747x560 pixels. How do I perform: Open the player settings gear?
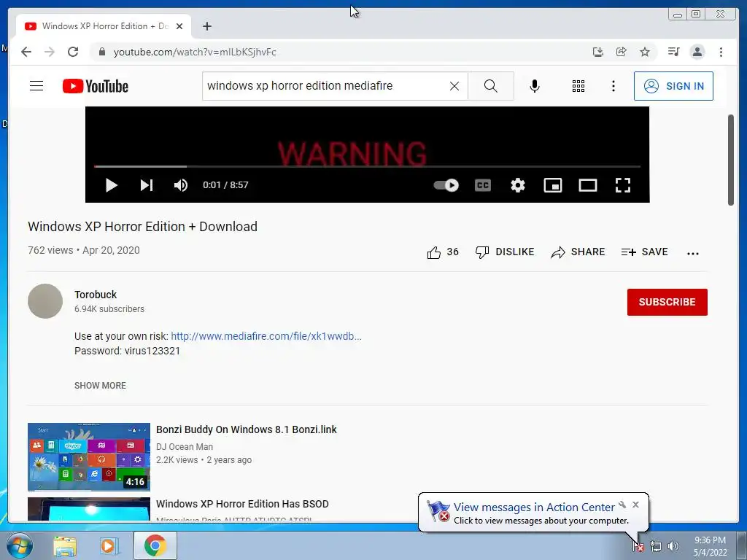point(518,185)
